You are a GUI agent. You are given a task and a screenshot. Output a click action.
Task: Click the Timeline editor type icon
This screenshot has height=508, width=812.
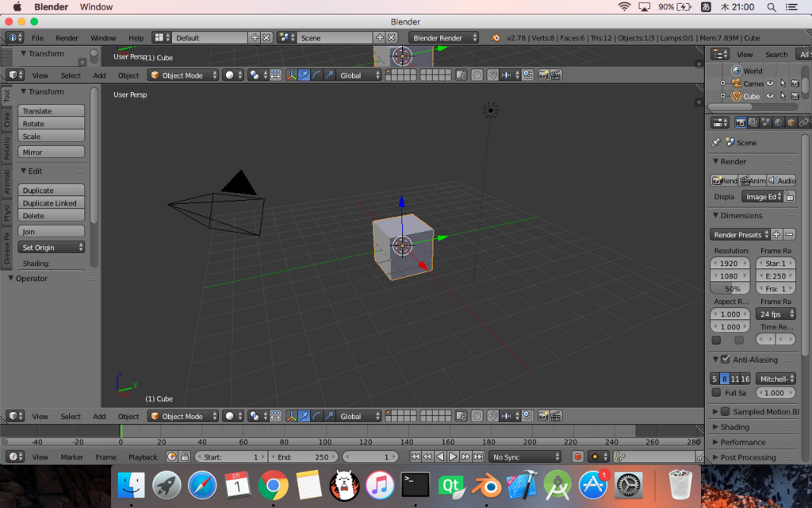click(x=14, y=456)
